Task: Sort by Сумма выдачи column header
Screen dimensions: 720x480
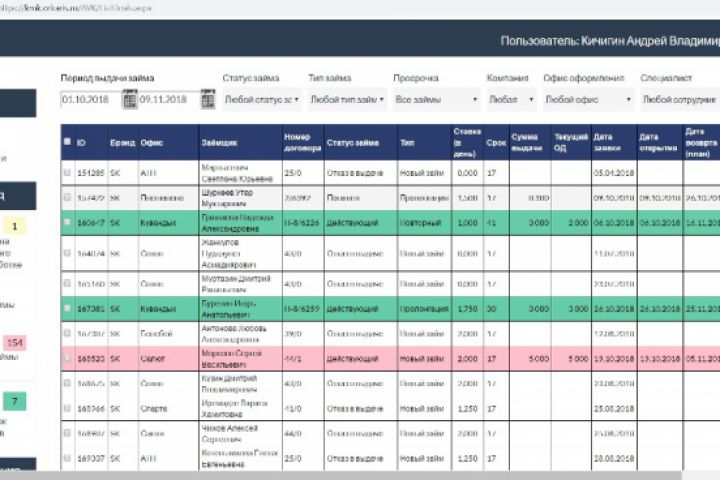Action: [x=527, y=142]
